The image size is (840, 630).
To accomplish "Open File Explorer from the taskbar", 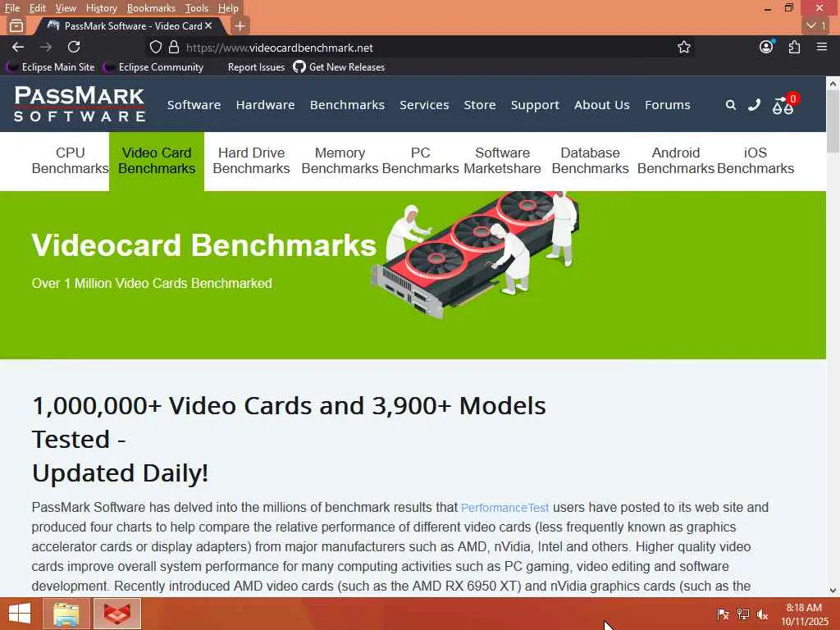I will [66, 614].
